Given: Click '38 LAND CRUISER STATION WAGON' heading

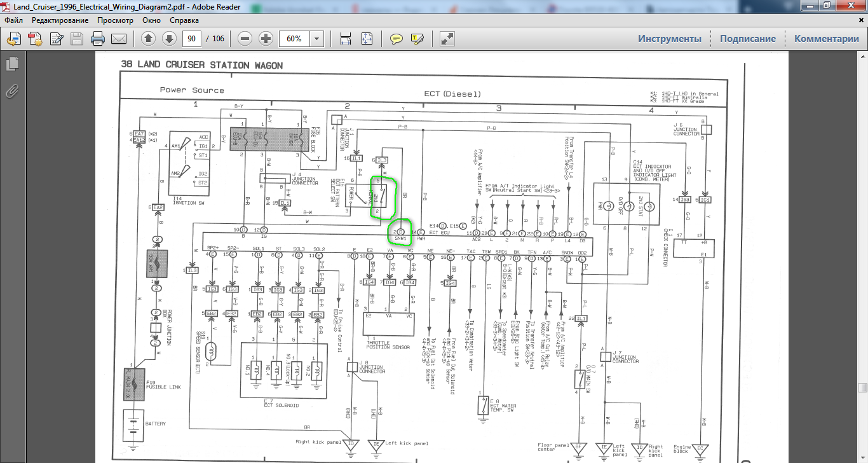Looking at the screenshot, I should pyautogui.click(x=201, y=66).
